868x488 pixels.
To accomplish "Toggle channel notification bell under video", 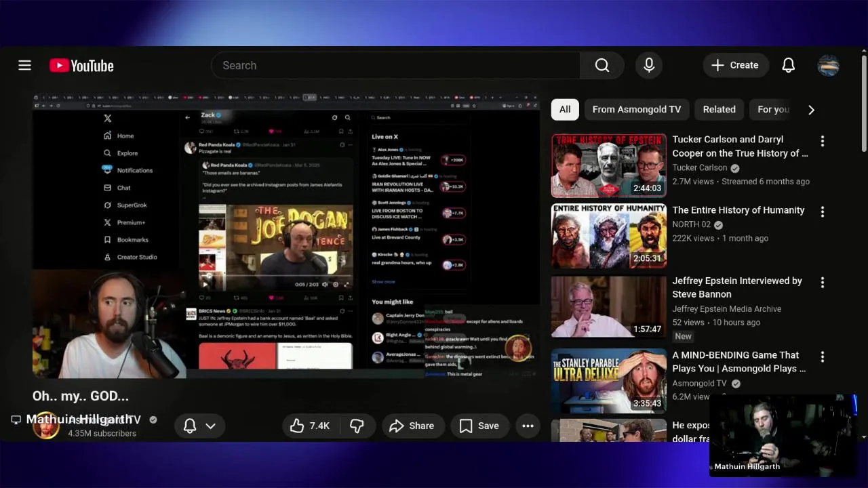I will click(190, 426).
